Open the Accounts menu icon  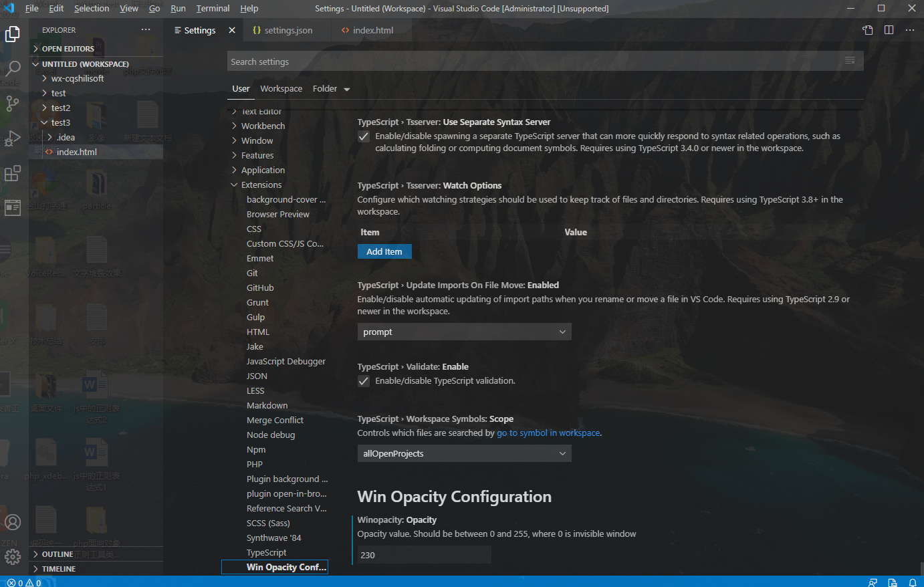(x=13, y=521)
